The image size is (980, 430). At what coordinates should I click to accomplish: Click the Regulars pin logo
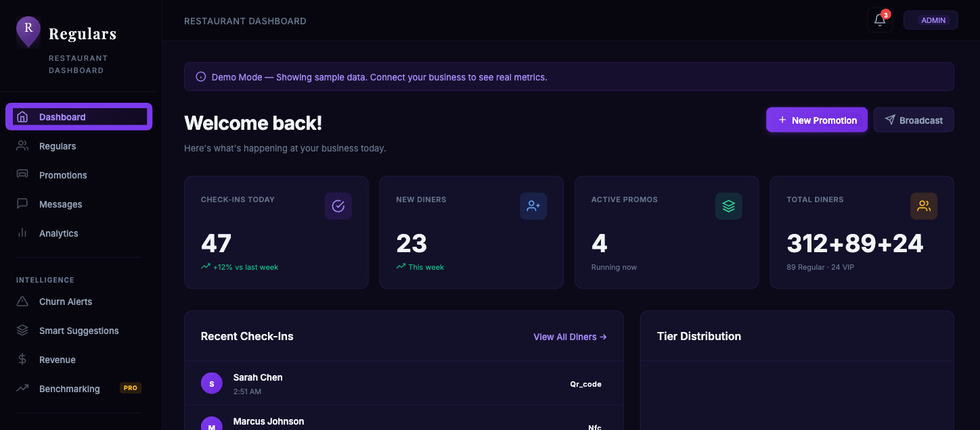(28, 31)
